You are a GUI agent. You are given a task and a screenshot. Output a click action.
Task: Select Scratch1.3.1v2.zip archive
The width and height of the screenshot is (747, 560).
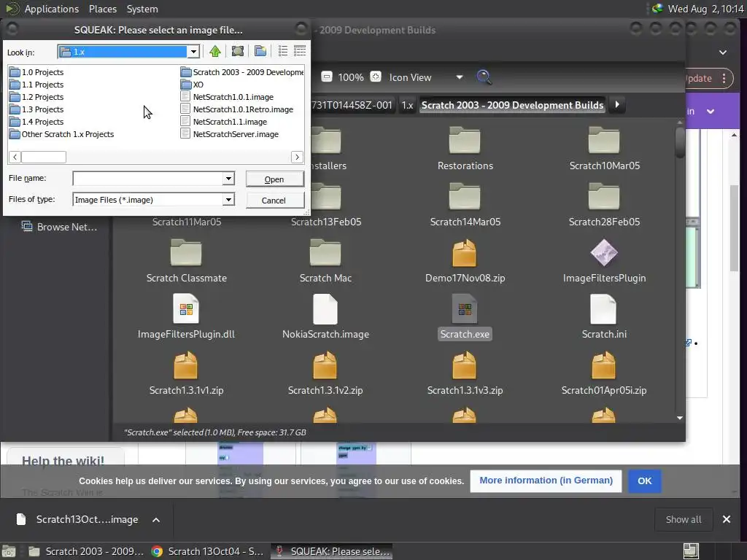(x=325, y=374)
